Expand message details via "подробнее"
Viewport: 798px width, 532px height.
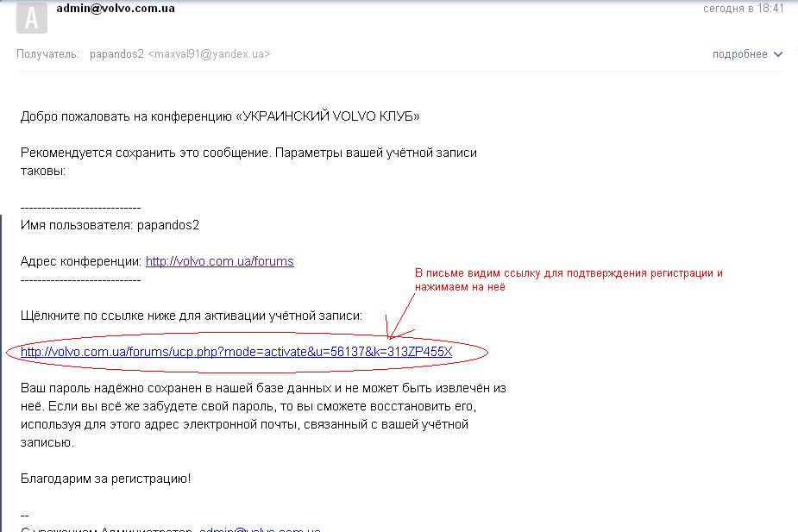739,53
